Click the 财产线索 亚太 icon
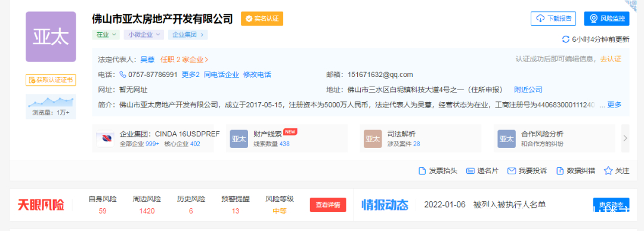The width and height of the screenshot is (644, 231). 239,139
